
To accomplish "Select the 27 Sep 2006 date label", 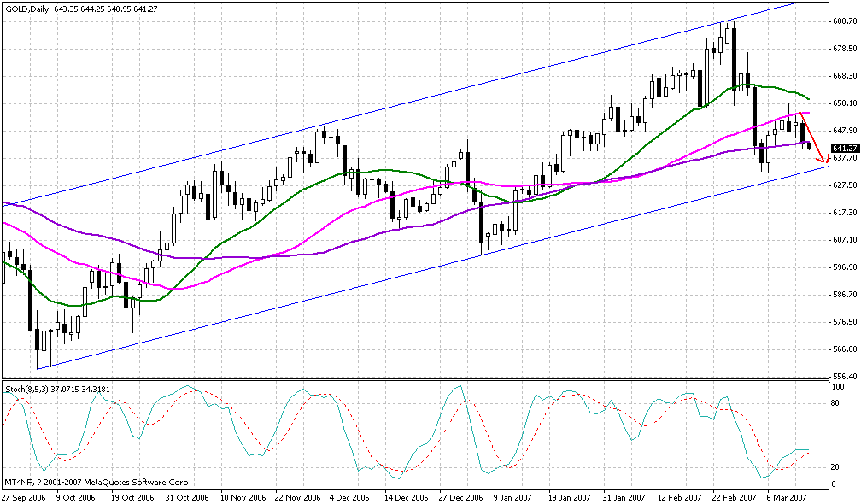I will (24, 497).
